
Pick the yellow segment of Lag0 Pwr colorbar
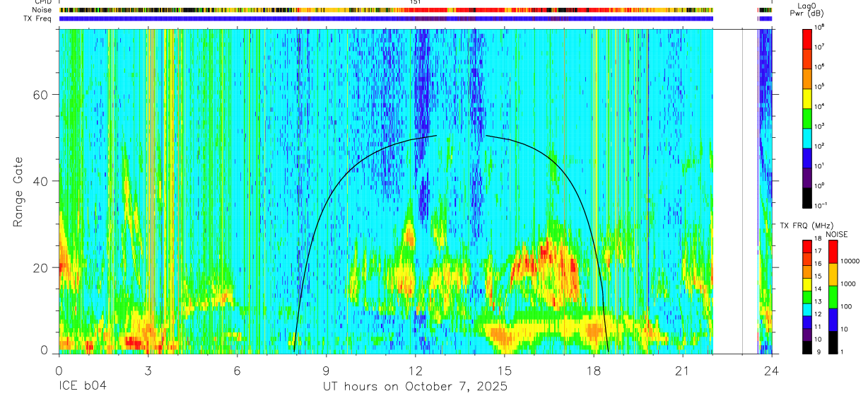(807, 98)
